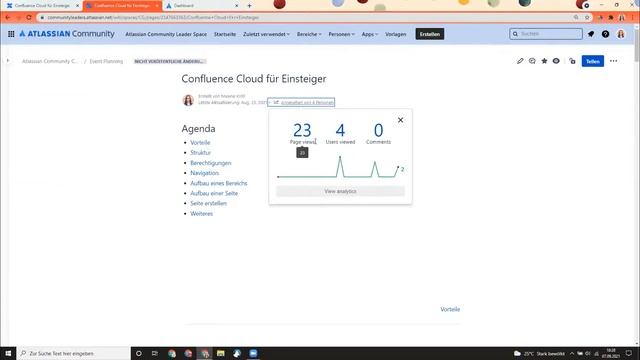The image size is (640, 360).
Task: Open the more actions ellipsis menu
Action: (613, 61)
